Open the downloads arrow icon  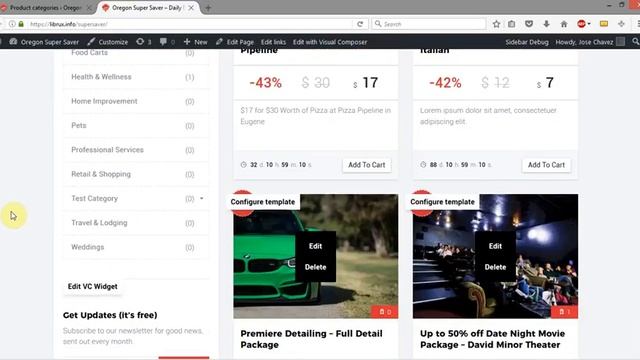click(546, 24)
